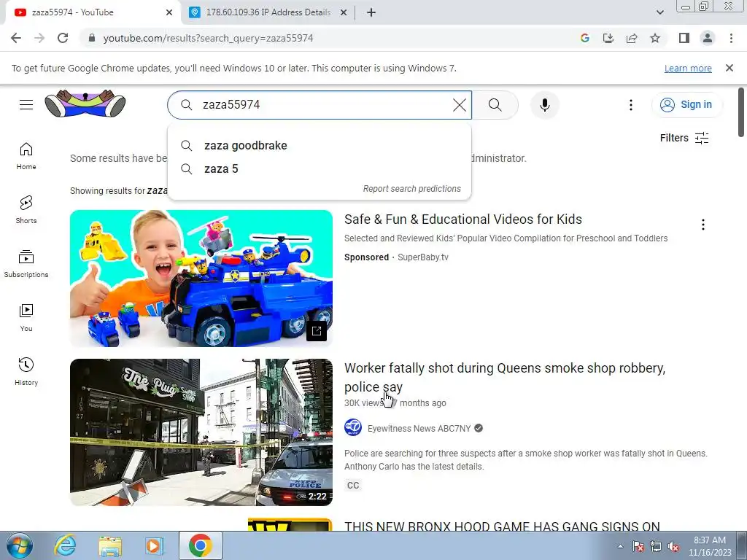The image size is (747, 560).
Task: Click Report search predictions link
Action: pos(411,189)
